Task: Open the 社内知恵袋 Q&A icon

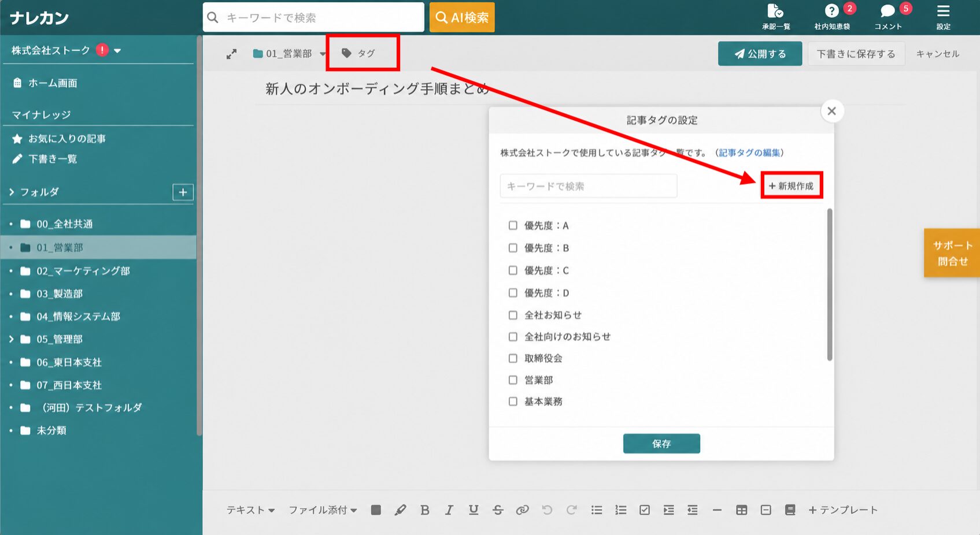Action: point(832,17)
